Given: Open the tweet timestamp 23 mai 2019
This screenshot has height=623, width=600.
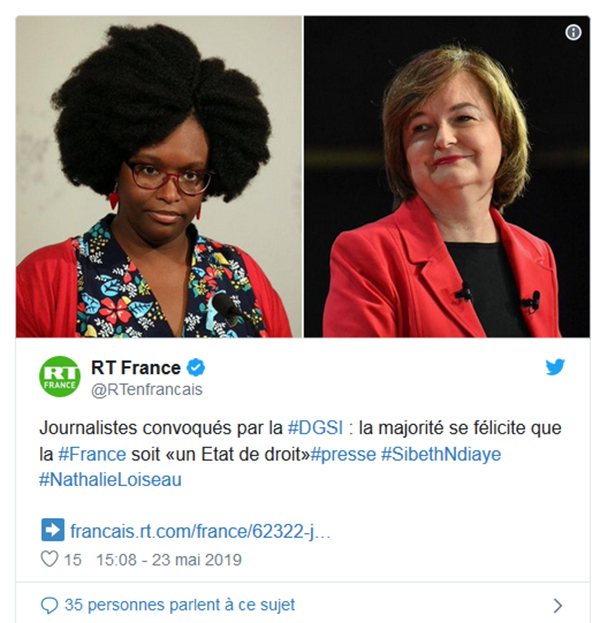Looking at the screenshot, I should point(169,559).
